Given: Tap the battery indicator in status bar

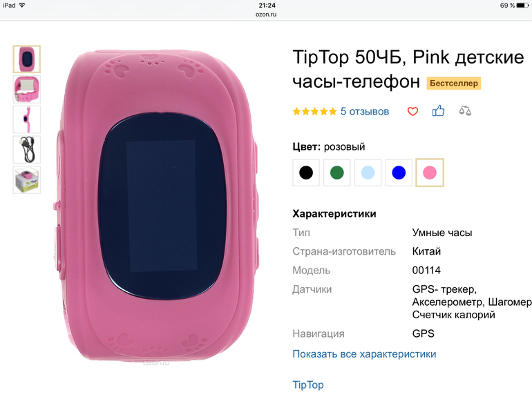Looking at the screenshot, I should click(522, 6).
